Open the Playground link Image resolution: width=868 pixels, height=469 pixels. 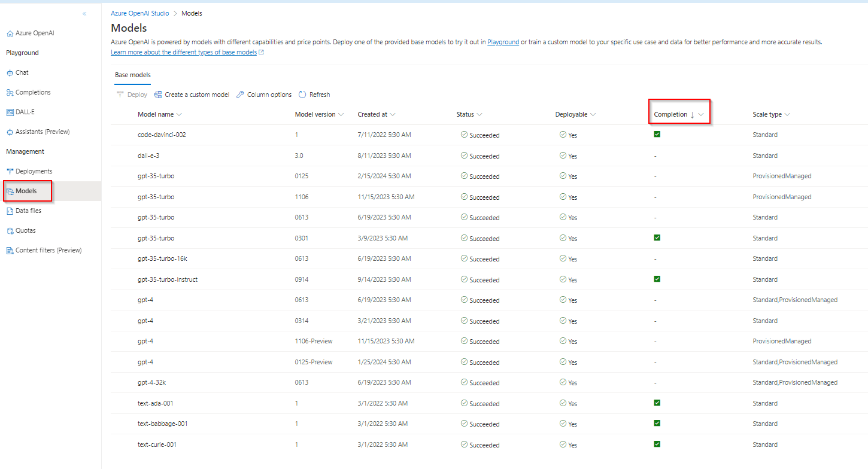point(502,41)
